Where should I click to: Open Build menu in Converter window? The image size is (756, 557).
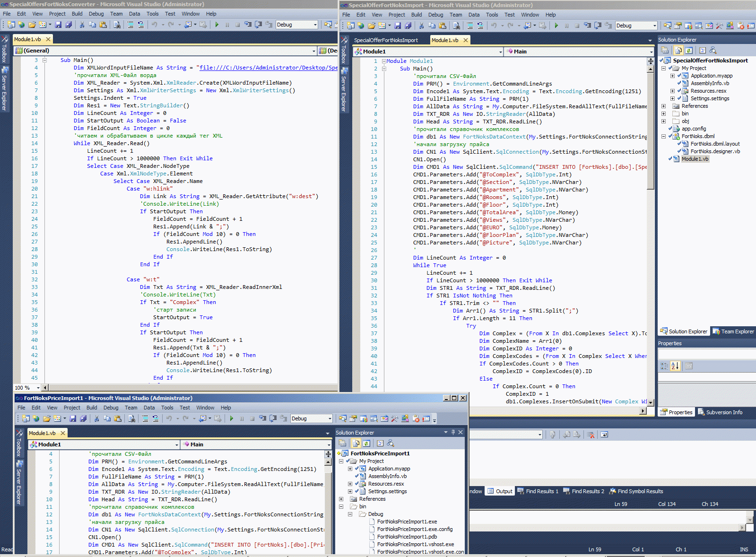pos(77,14)
